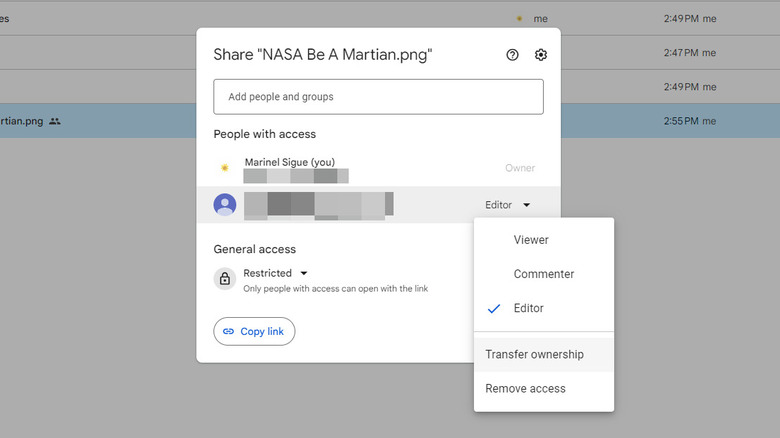The height and width of the screenshot is (438, 780).
Task: Open the share dialog help icon
Action: (x=513, y=55)
